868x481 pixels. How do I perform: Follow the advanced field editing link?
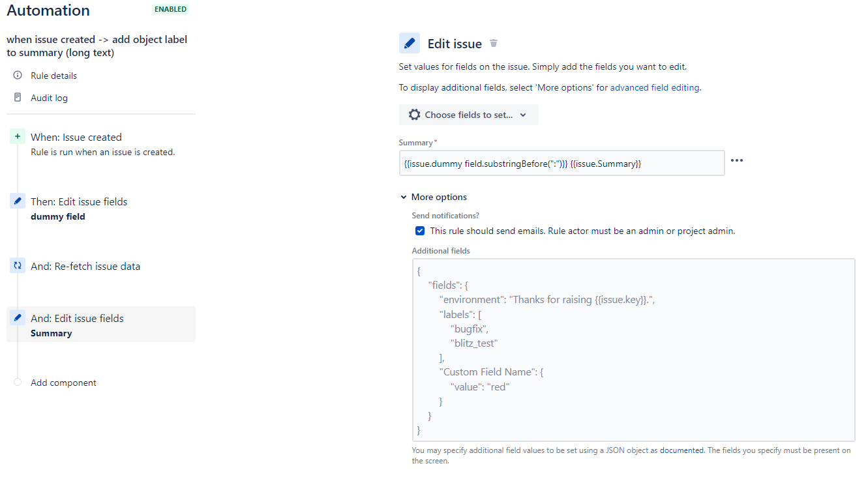pos(655,87)
